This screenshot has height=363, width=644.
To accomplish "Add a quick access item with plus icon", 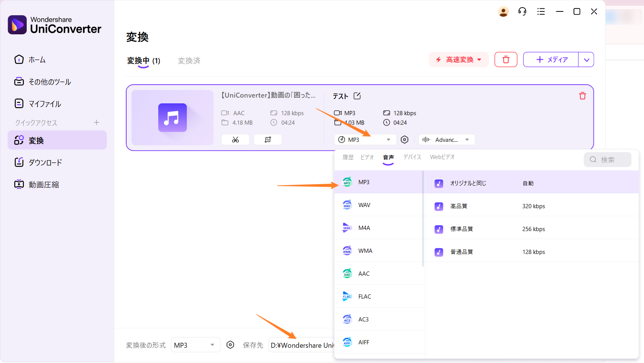I will pyautogui.click(x=96, y=122).
